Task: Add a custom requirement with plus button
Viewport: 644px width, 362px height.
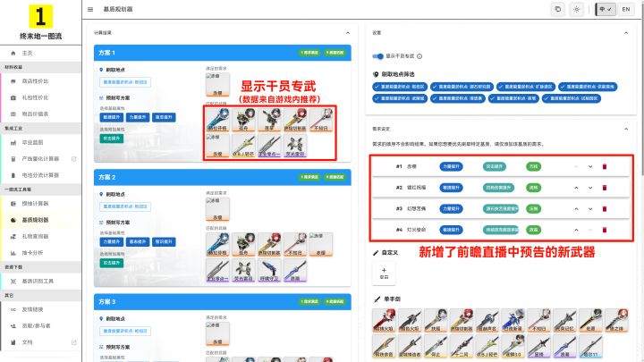Action: tap(384, 273)
